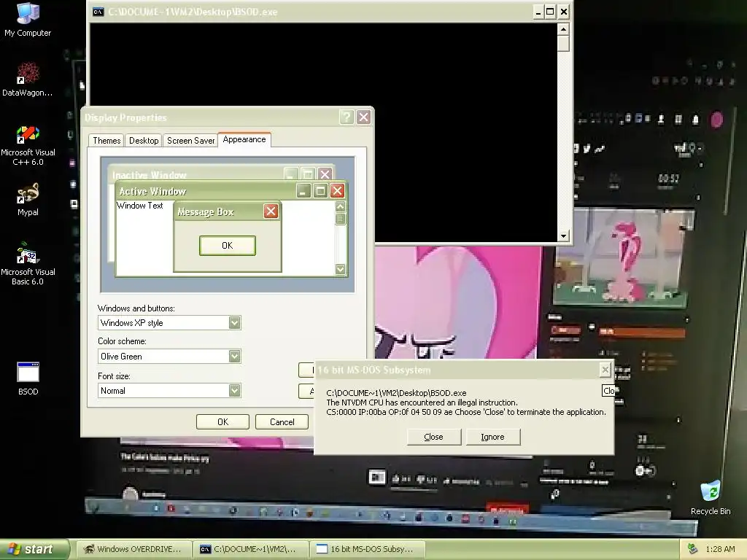Screen dimensions: 747x560
Task: Open the Screen Saver tab
Action: pyautogui.click(x=190, y=141)
